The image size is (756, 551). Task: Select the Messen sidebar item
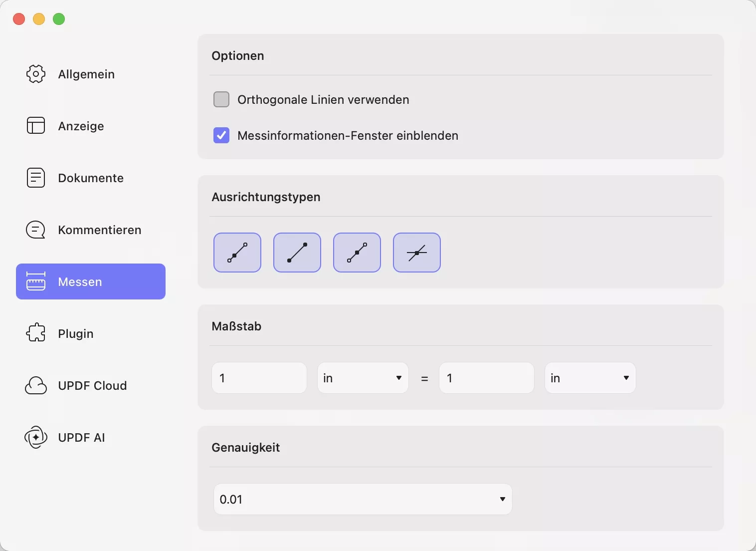tap(91, 281)
